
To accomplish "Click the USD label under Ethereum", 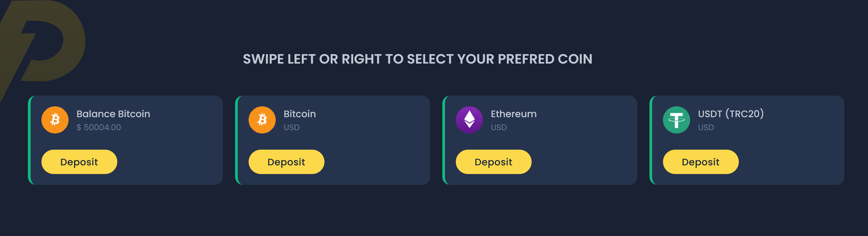I will click(x=499, y=127).
